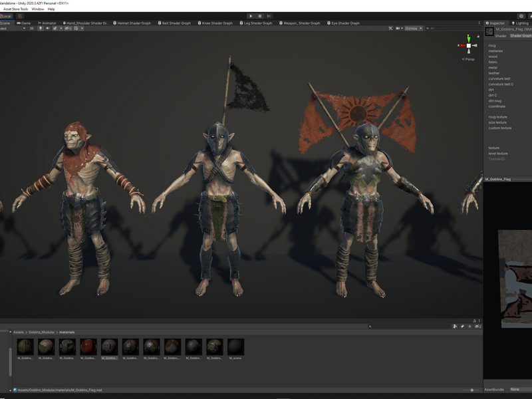Screen dimensions: 532x399
Task: Open the component tools wrench icon
Action: tap(390, 29)
